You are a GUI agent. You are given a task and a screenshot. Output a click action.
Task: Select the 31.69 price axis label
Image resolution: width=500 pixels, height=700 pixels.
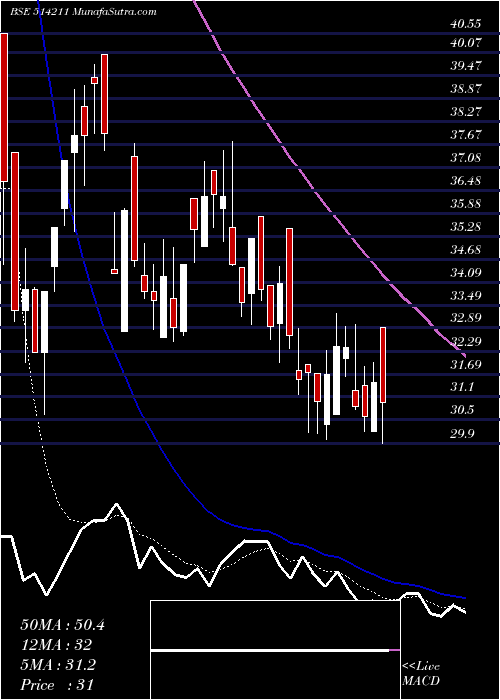coord(466,365)
